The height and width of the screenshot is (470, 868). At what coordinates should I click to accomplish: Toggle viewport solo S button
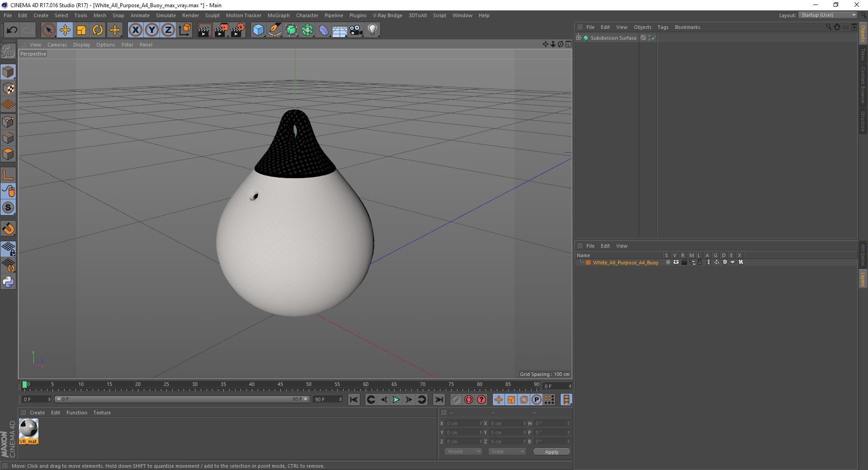[x=8, y=208]
